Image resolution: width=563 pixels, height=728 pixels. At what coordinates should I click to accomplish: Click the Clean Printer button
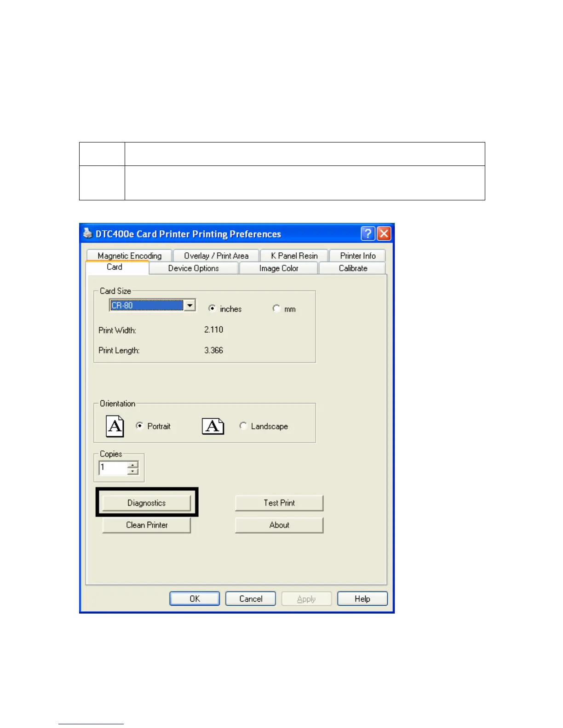(146, 525)
